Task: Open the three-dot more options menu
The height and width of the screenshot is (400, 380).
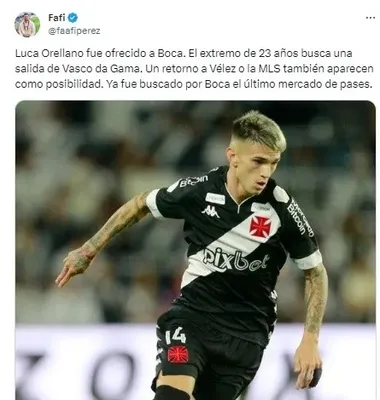Action: [370, 18]
